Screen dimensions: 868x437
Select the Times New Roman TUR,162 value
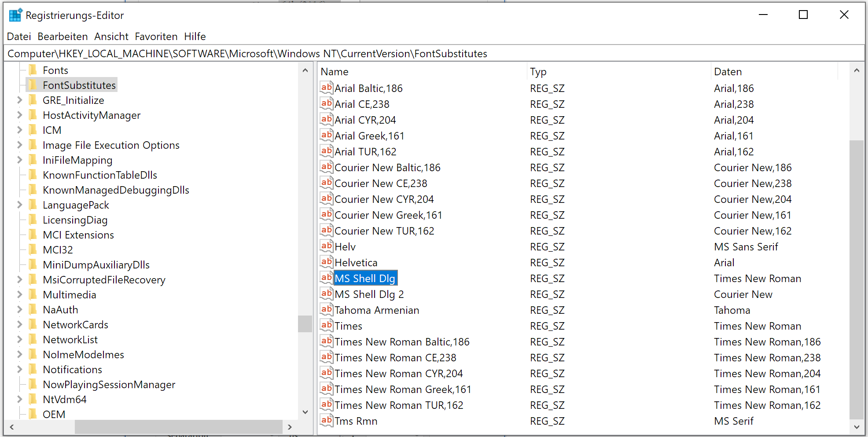[x=399, y=405]
